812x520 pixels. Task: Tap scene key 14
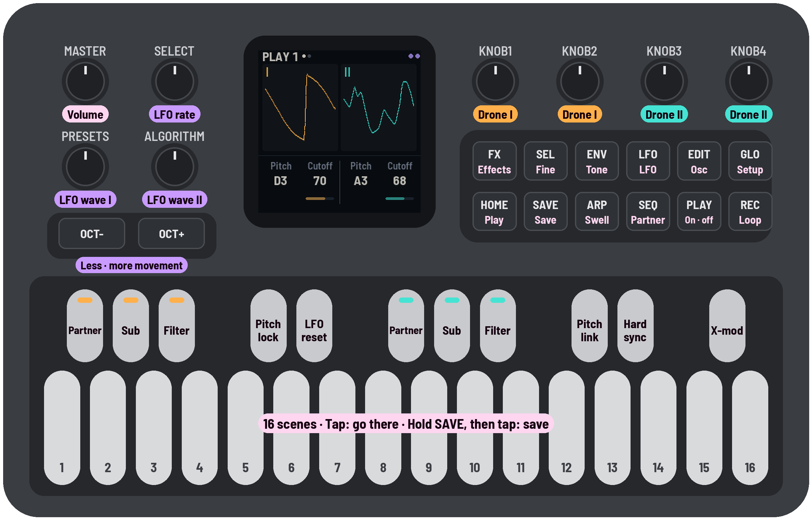pyautogui.click(x=658, y=427)
